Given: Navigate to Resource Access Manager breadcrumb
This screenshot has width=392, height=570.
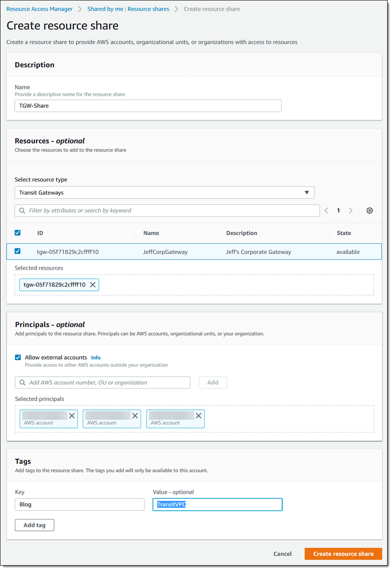Looking at the screenshot, I should [39, 9].
